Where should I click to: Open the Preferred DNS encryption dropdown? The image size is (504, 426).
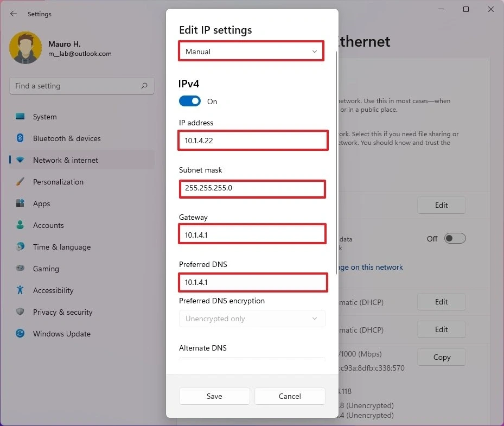pyautogui.click(x=251, y=319)
